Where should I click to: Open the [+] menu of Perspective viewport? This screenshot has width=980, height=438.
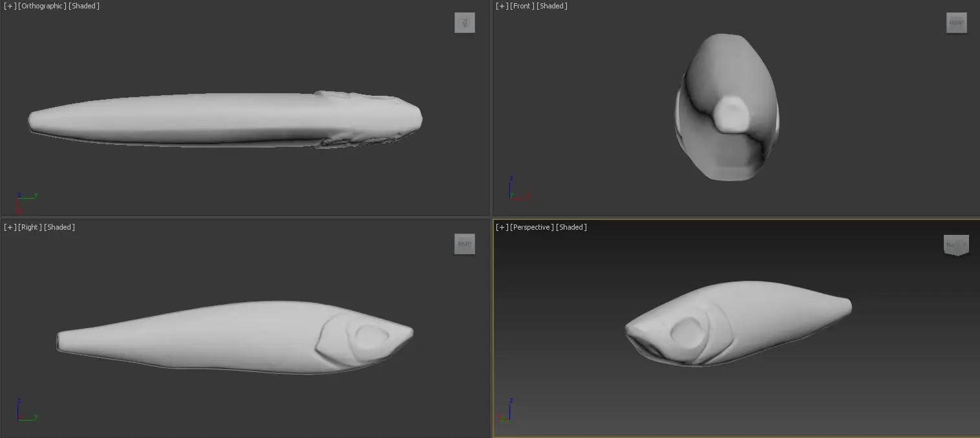(502, 227)
